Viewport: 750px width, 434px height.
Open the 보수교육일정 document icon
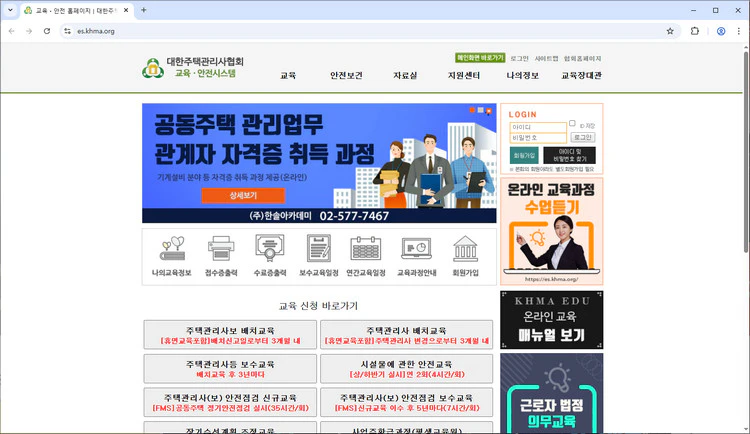319,256
